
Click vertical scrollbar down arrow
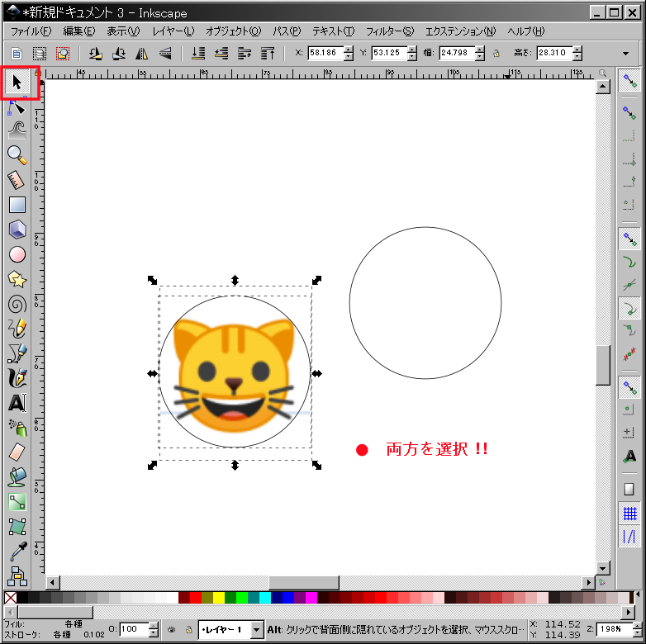pos(602,569)
